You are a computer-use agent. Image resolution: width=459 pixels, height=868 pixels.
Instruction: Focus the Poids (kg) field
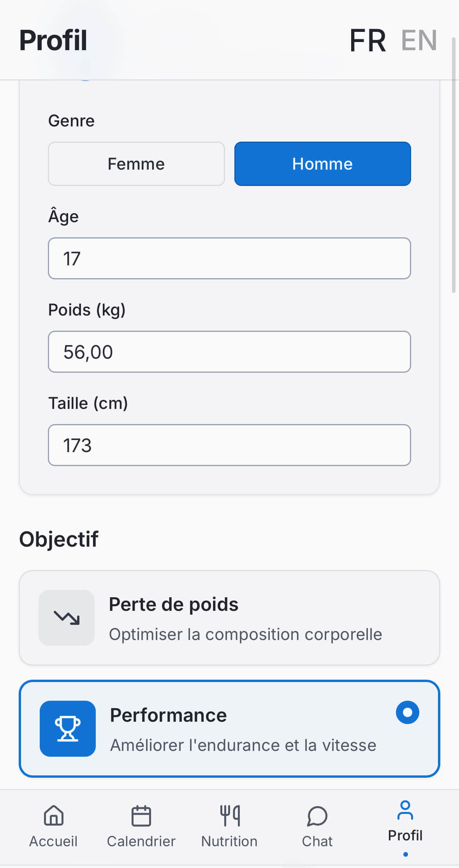(x=229, y=352)
